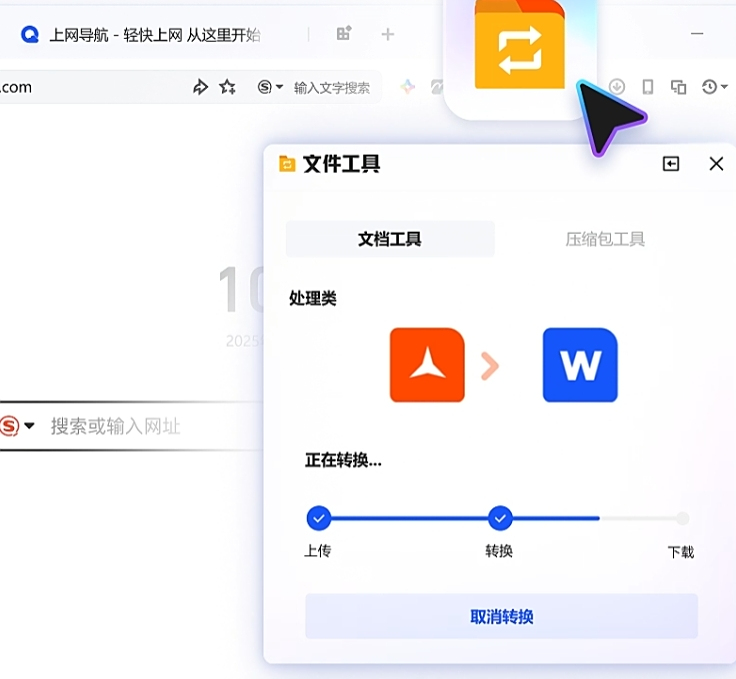Open the downloads icon in toolbar
Image resolution: width=736 pixels, height=679 pixels.
[x=617, y=87]
